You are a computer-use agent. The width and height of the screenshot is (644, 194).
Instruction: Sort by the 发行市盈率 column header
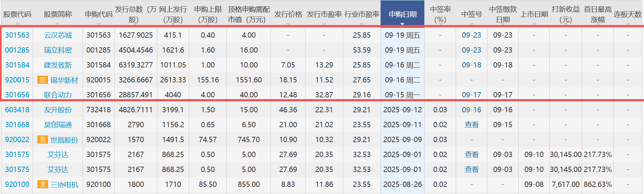click(324, 14)
